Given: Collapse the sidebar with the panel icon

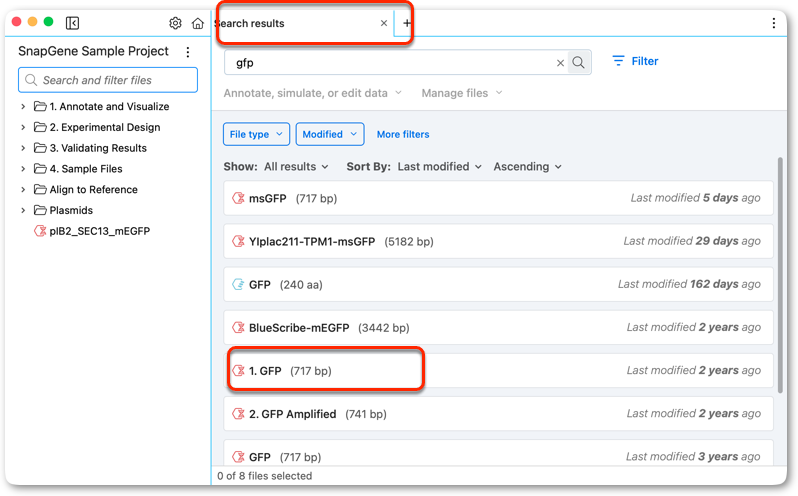Looking at the screenshot, I should click(72, 23).
